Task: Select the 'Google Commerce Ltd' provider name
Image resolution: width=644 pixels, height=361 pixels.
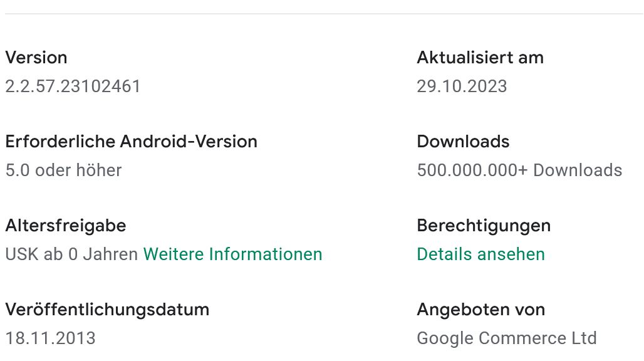Action: tap(506, 338)
